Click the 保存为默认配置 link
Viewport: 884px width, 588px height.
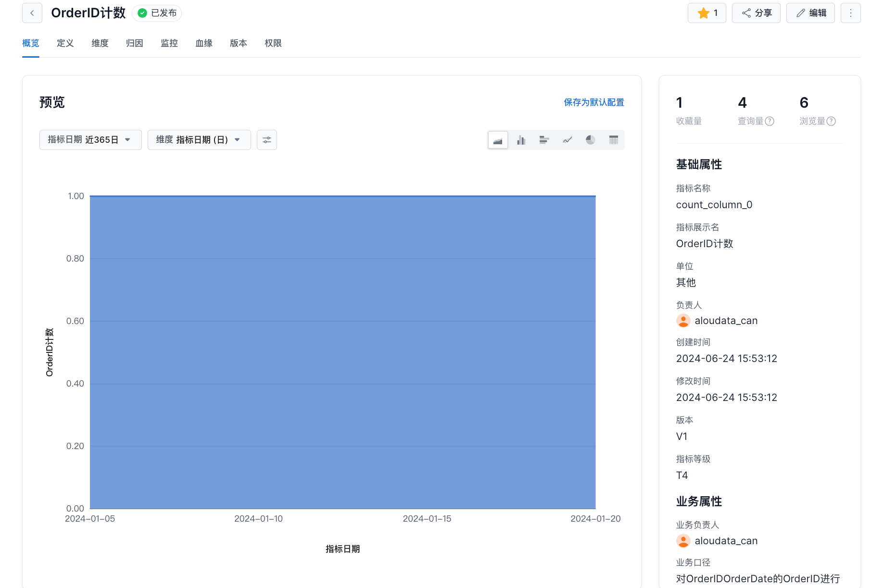pyautogui.click(x=594, y=102)
